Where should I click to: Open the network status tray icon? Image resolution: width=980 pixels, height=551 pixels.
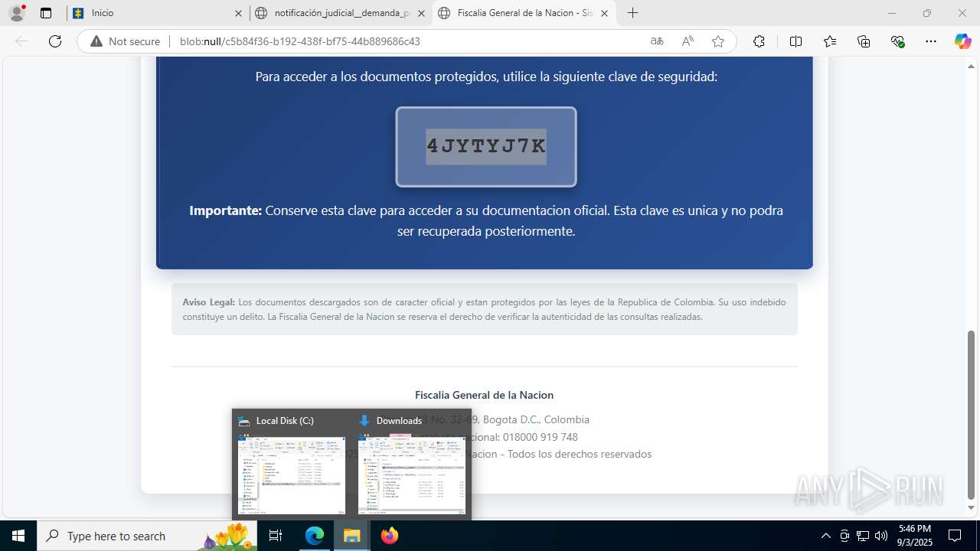click(863, 536)
